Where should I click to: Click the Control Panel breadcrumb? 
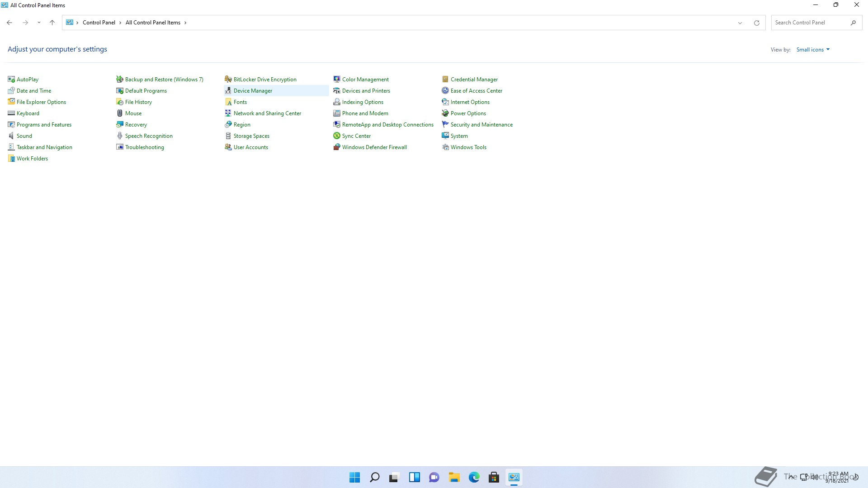99,23
